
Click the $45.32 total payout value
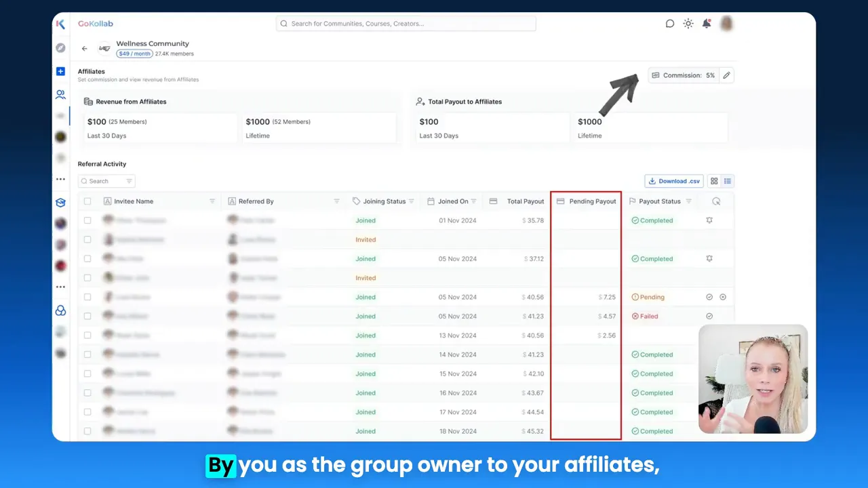(x=533, y=431)
